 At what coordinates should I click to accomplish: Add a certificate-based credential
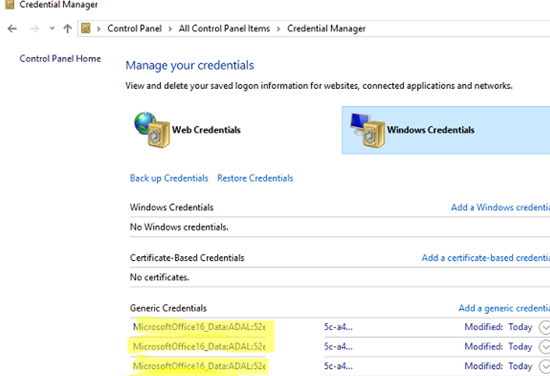[485, 258]
